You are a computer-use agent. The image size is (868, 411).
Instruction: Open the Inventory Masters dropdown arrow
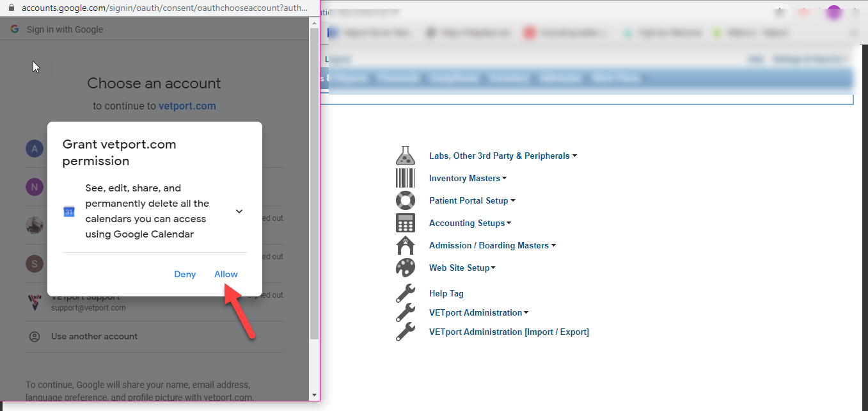[x=505, y=178]
